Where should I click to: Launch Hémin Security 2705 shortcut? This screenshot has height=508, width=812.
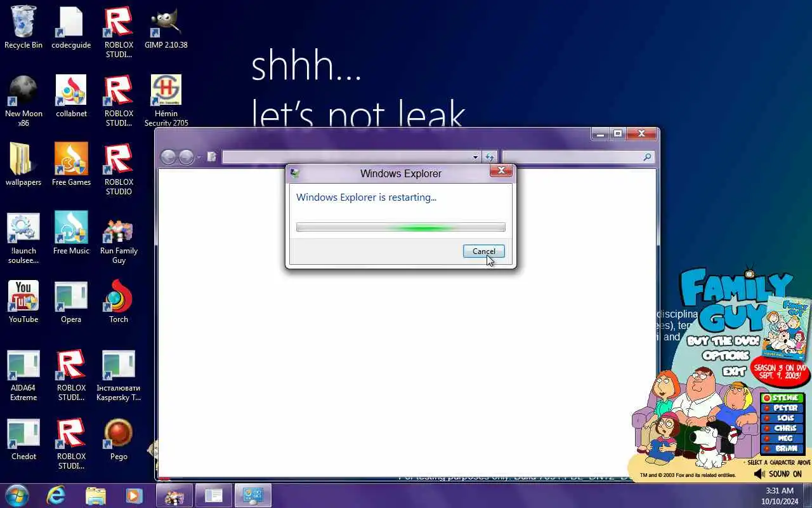166,100
